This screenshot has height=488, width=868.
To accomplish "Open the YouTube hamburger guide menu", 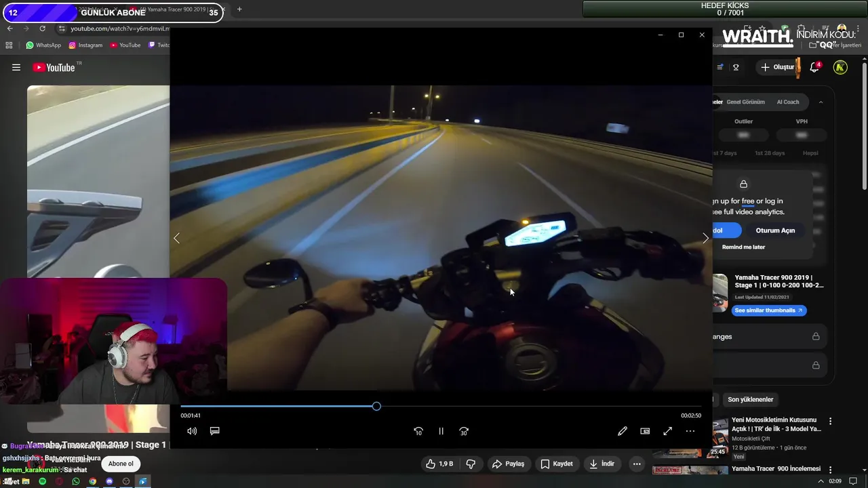I will coord(16,67).
